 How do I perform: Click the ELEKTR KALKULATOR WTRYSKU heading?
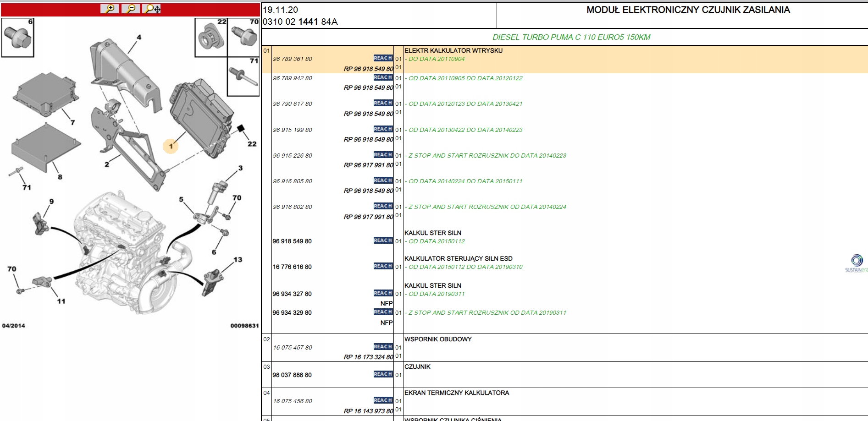[x=453, y=51]
